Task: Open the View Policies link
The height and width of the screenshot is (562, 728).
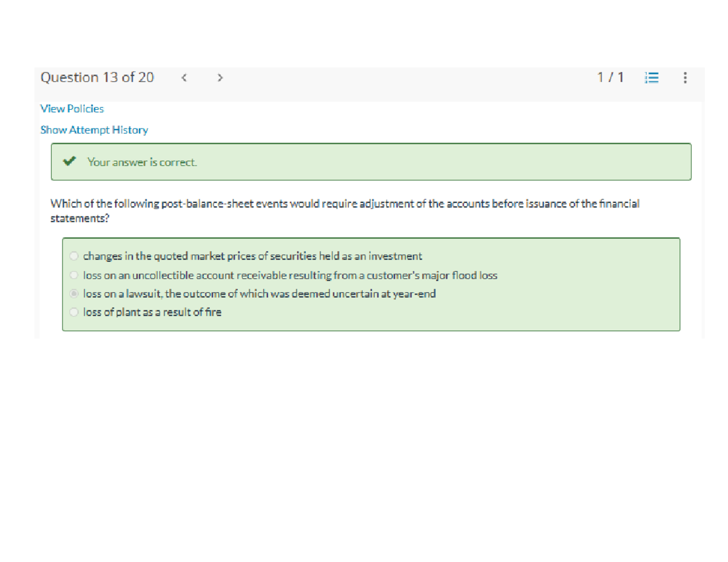Action: click(72, 109)
